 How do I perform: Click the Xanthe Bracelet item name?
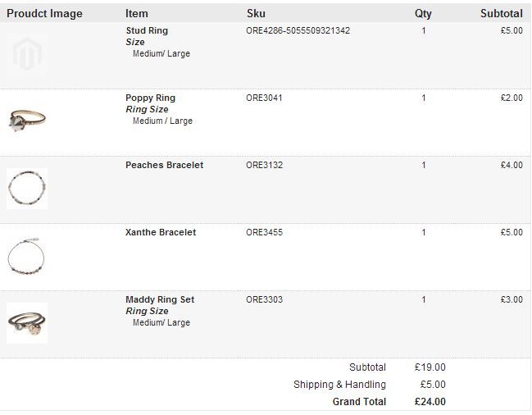click(x=161, y=232)
